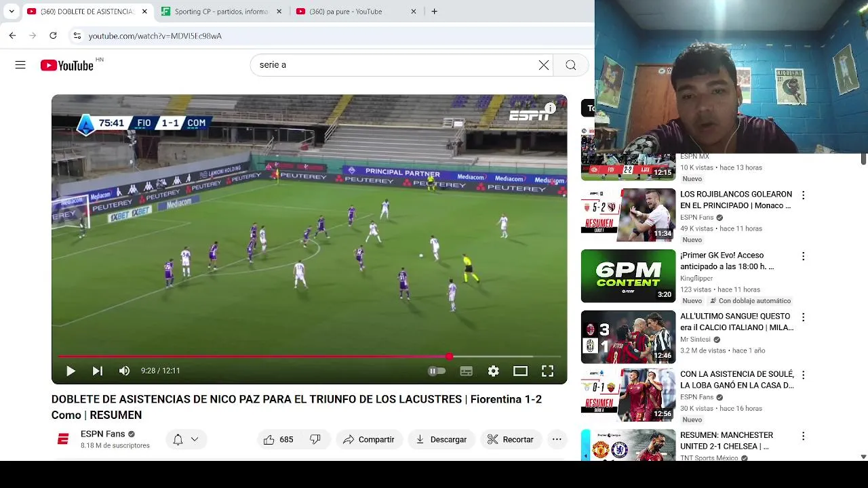This screenshot has height=488, width=868.
Task: Open options menu for CON LA ASISTENCIA video
Action: click(803, 375)
